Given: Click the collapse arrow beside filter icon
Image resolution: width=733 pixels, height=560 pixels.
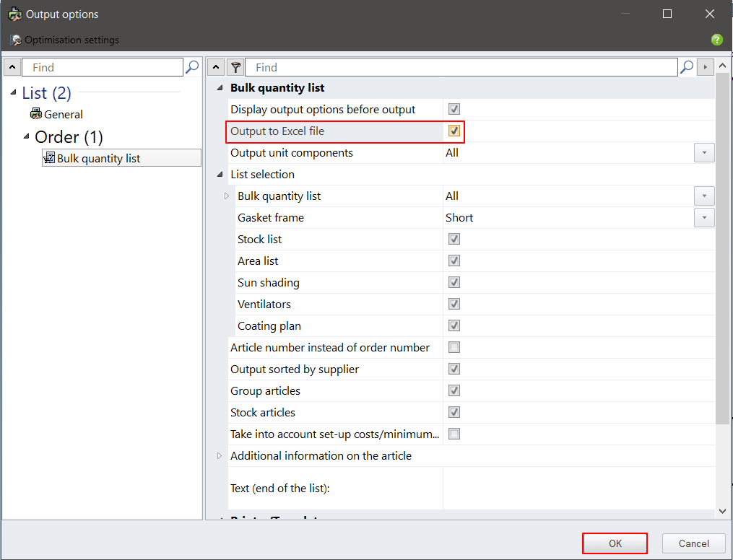Looking at the screenshot, I should 217,67.
